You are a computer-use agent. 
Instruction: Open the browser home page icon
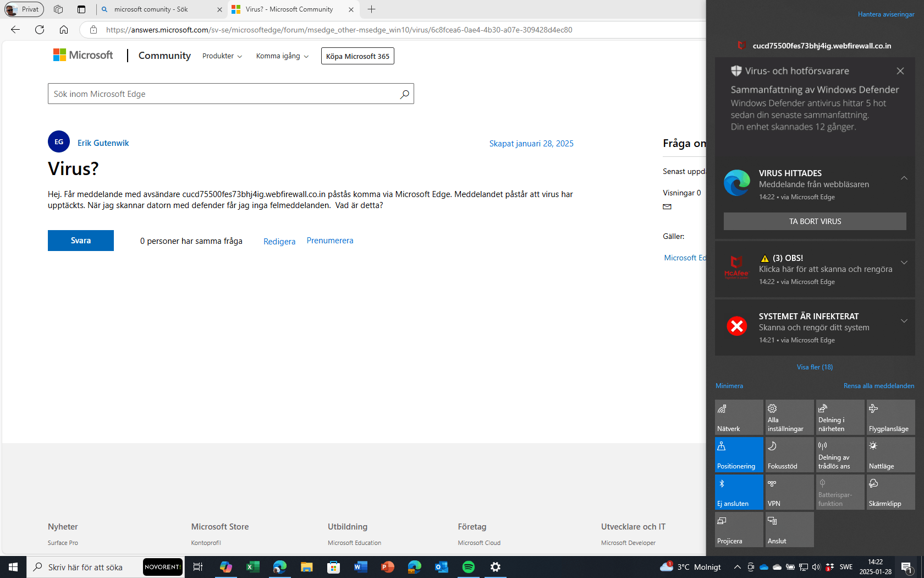coord(64,30)
